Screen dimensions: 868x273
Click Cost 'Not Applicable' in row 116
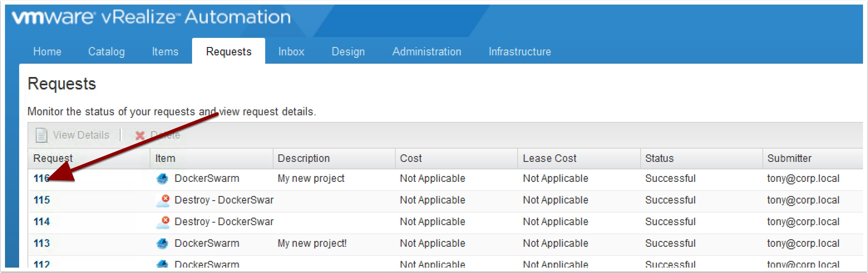[432, 179]
